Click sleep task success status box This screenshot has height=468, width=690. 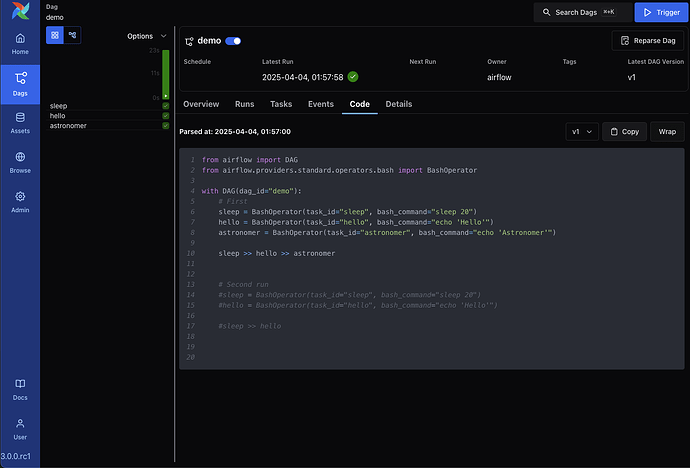coord(166,106)
